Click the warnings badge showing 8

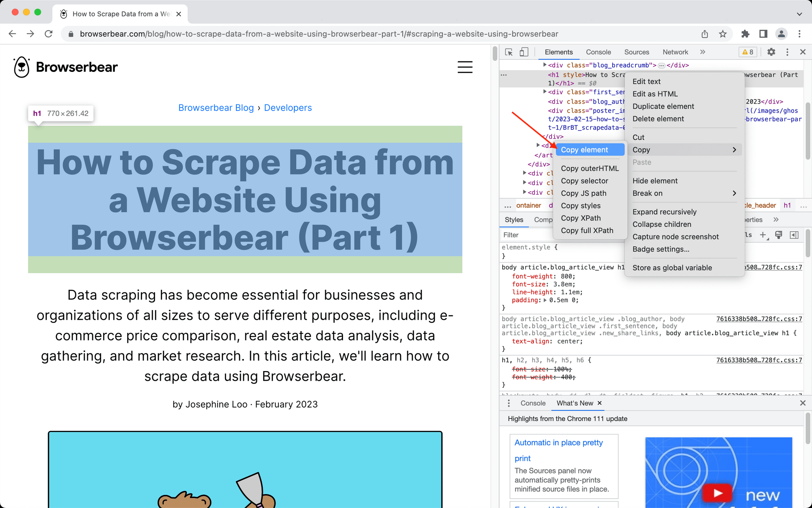tap(748, 52)
